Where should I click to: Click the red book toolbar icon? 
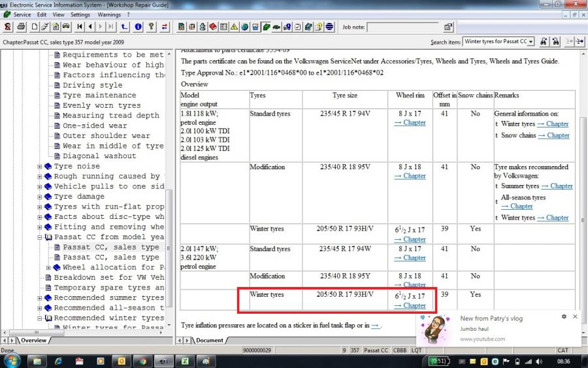[213, 27]
